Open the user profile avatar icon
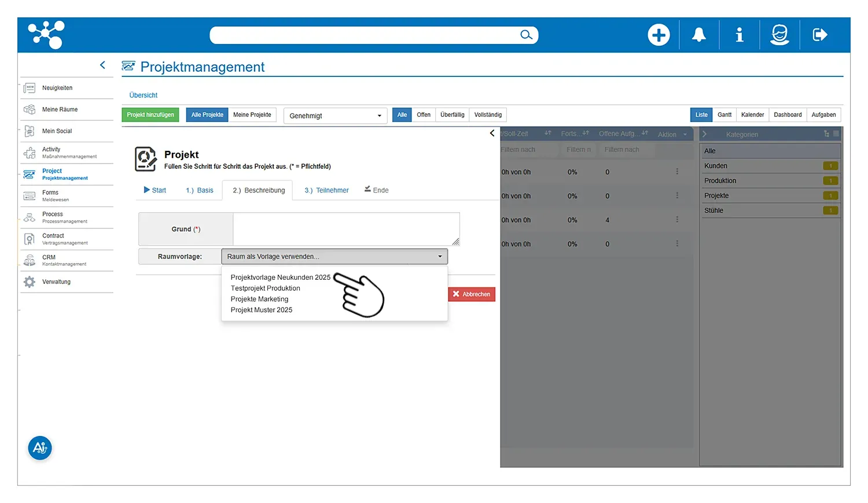 (x=779, y=35)
